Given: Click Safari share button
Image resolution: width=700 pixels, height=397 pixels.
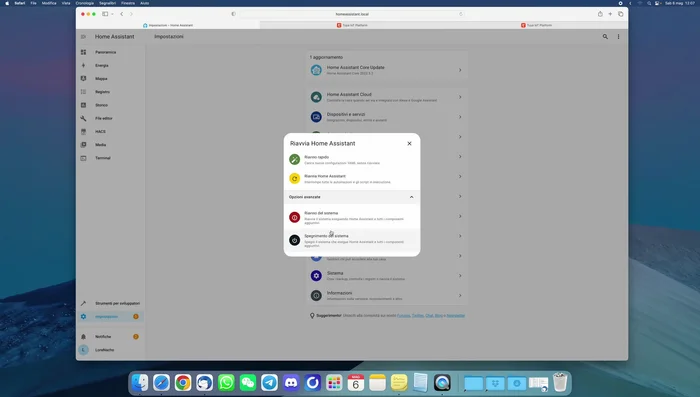Looking at the screenshot, I should click(600, 14).
